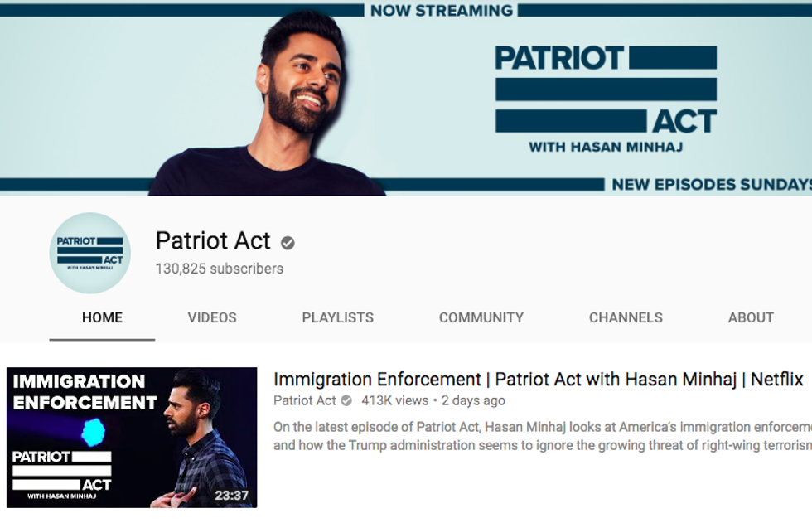Select the CHANNELS tab
Viewport: 812px width, 523px height.
pyautogui.click(x=626, y=317)
